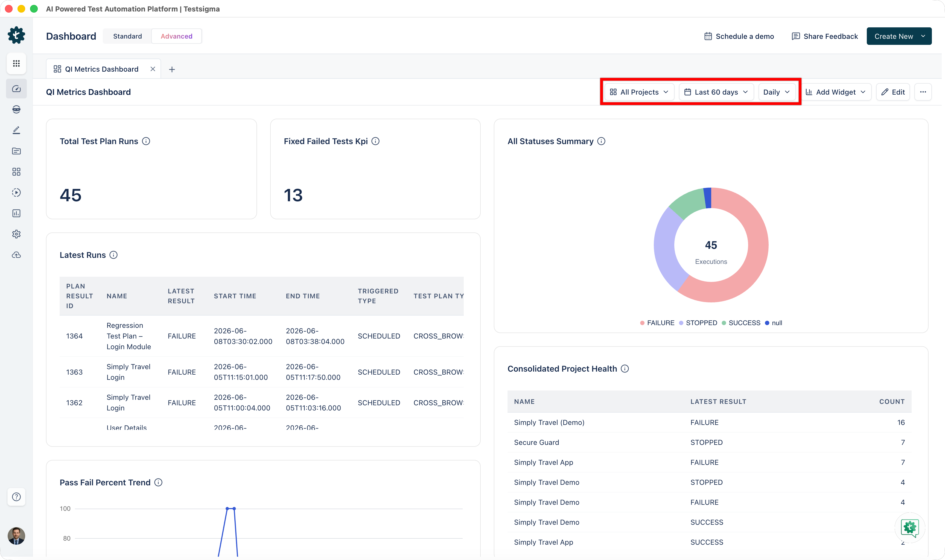Open the help question mark icon
Screen dimensions: 945x560
click(16, 497)
